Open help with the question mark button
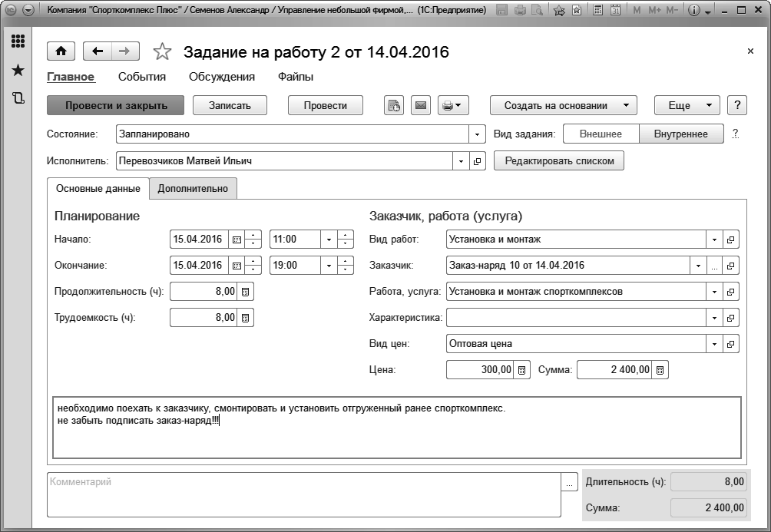The image size is (771, 532). click(x=737, y=105)
